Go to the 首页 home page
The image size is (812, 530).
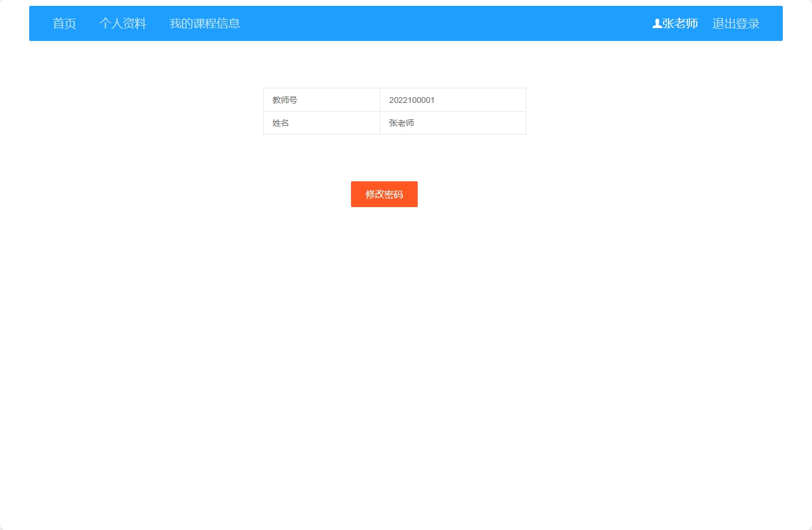pyautogui.click(x=64, y=23)
